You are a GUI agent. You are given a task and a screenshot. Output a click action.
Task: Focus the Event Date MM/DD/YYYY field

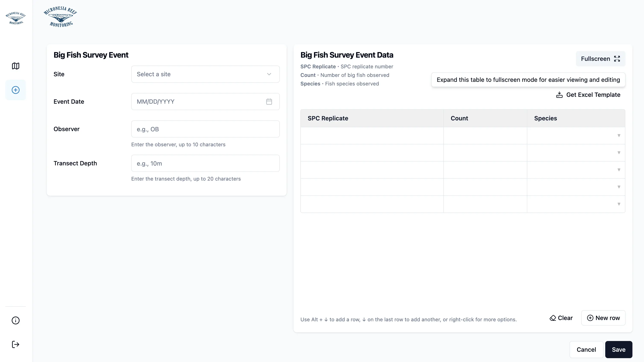point(205,102)
